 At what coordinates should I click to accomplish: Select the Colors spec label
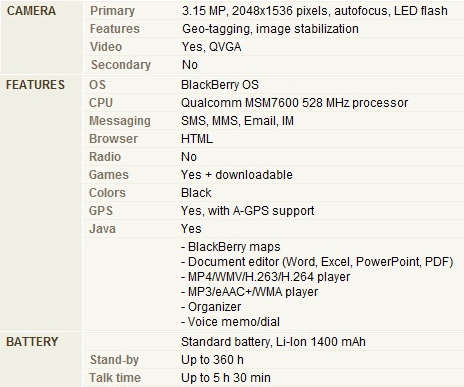(x=107, y=193)
